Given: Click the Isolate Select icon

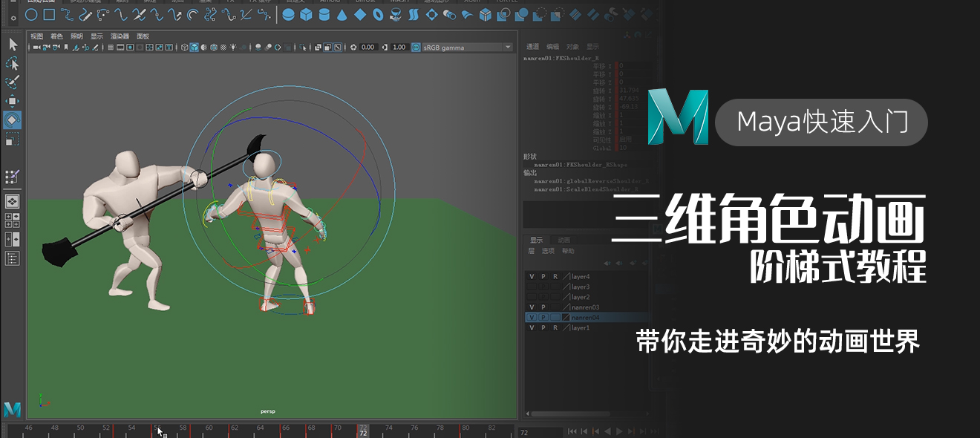Looking at the screenshot, I should tap(302, 48).
